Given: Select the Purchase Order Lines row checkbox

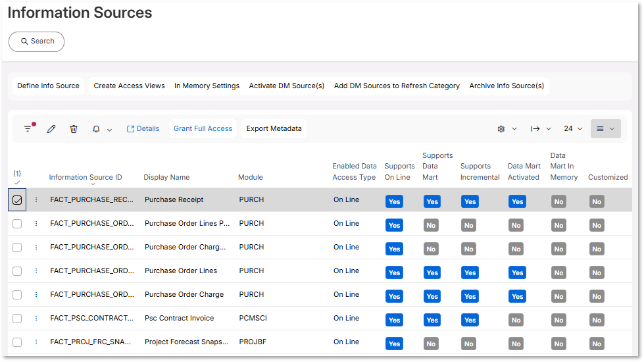Looking at the screenshot, I should coord(17,271).
